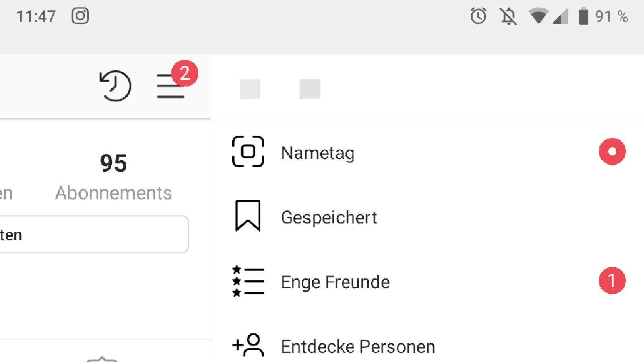Click the Wi-Fi signal status icon
This screenshot has width=644, height=362.
coord(538,16)
